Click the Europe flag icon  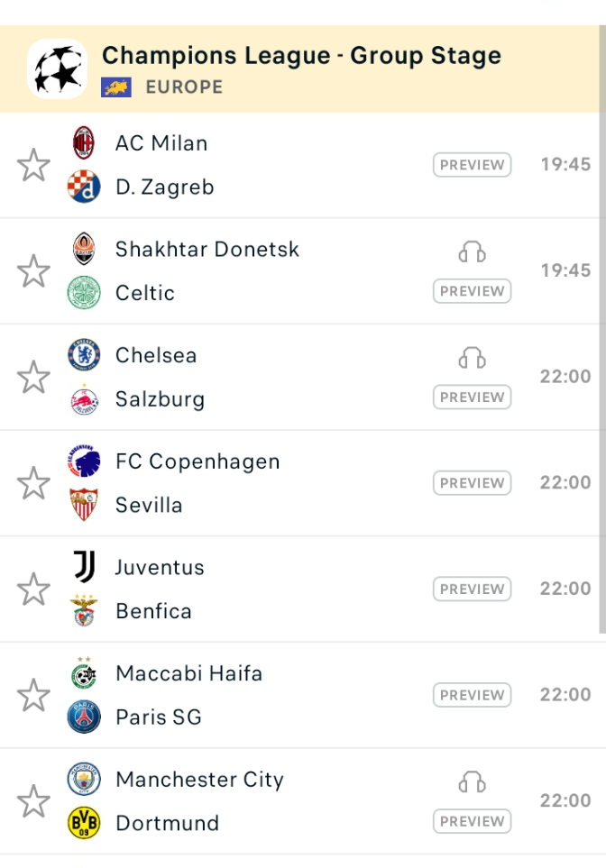tap(116, 87)
